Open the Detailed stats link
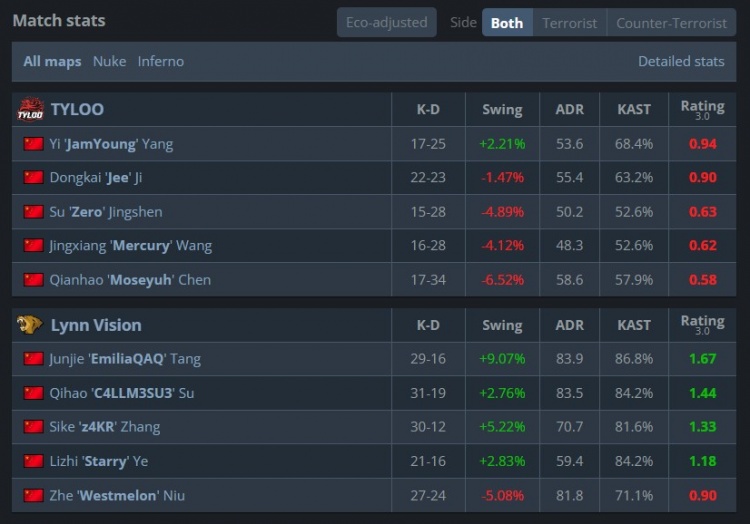 tap(681, 61)
